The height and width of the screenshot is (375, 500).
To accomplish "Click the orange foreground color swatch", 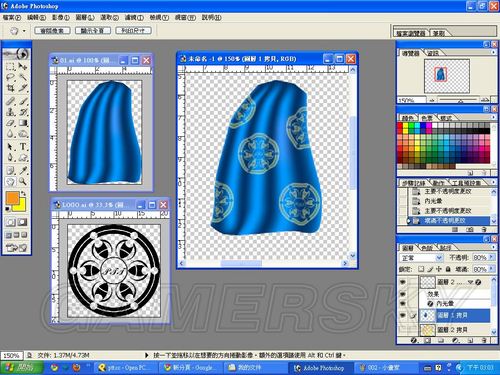I will point(12,198).
